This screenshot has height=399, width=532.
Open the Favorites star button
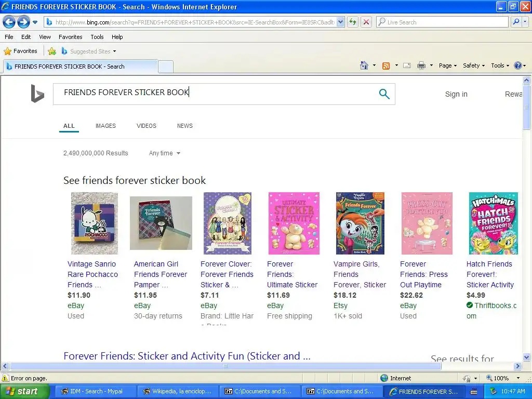pos(20,51)
